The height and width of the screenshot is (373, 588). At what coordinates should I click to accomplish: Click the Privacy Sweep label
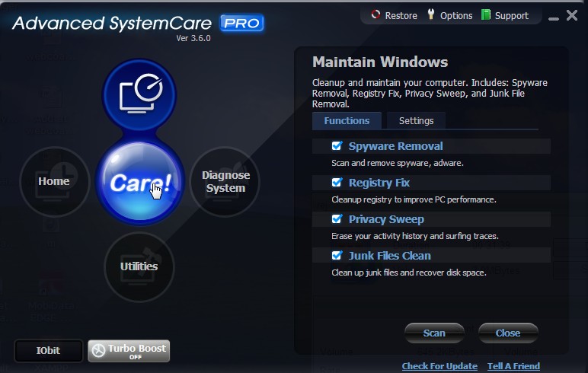[386, 219]
